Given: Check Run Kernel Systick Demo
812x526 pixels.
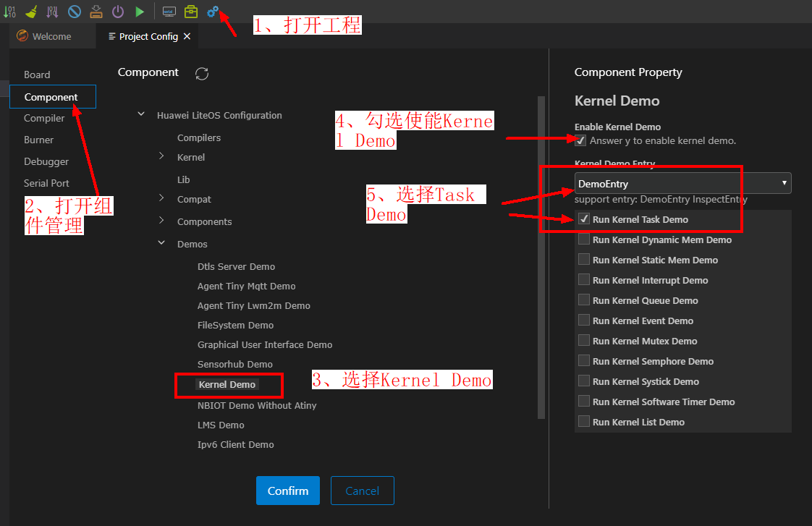Looking at the screenshot, I should pos(583,381).
